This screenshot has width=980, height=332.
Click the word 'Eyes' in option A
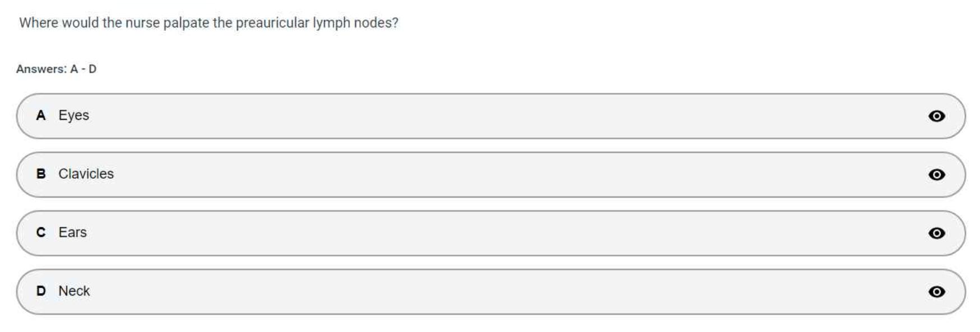tap(73, 115)
